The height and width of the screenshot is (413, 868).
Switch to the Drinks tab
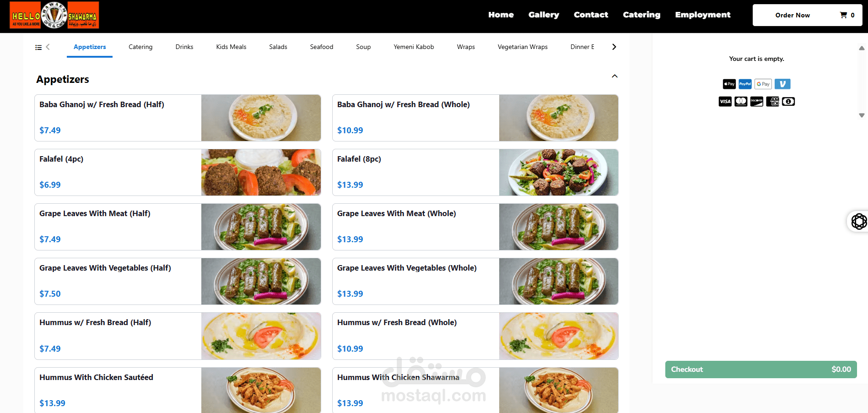[x=184, y=47]
